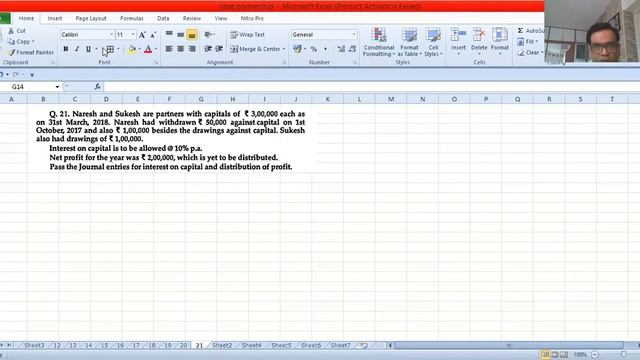This screenshot has height=360, width=640.
Task: Apply Accounting Number Format
Action: pos(297,49)
